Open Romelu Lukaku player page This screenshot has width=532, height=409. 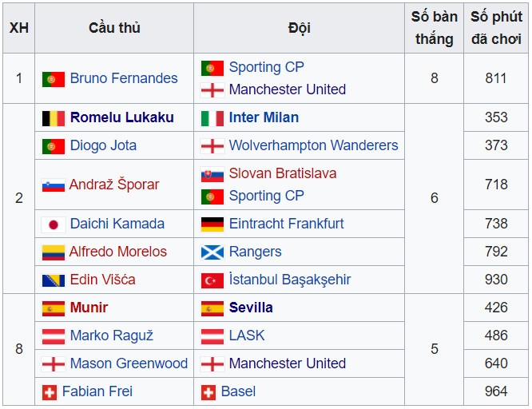coord(122,117)
